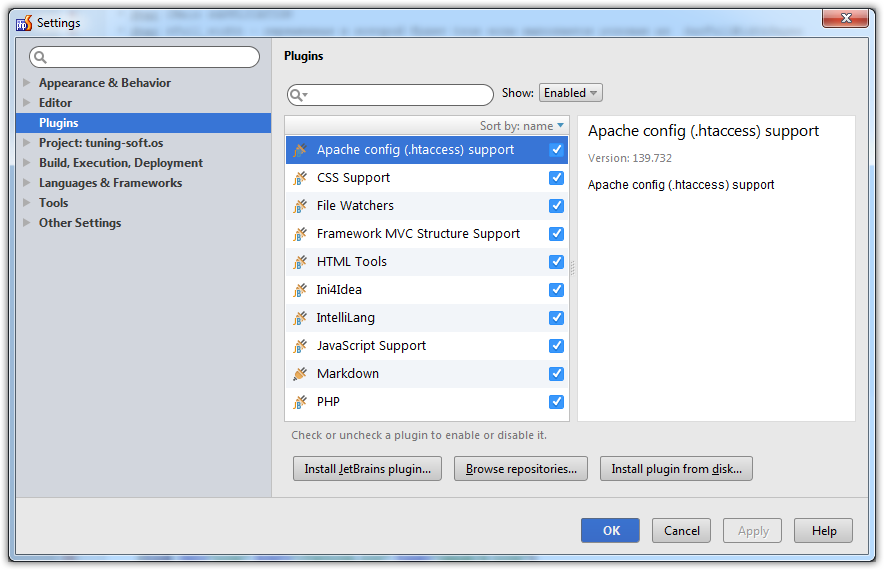
Task: Select the File Watchers plugin row
Action: tap(427, 206)
